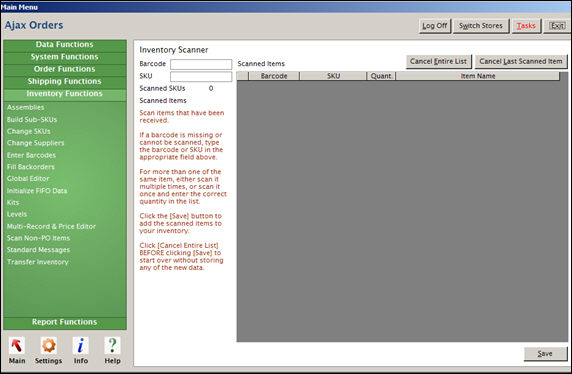Open Multi-Record & Price Editor
This screenshot has width=572, height=374.
pos(51,226)
